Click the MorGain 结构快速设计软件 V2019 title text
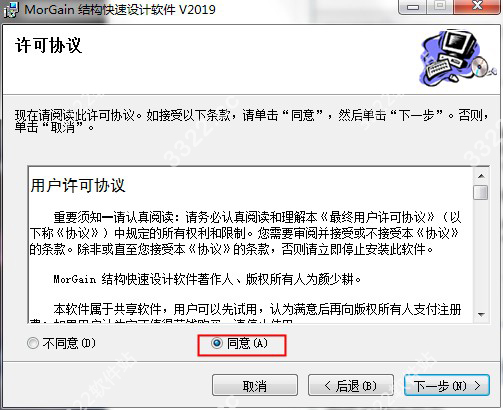The width and height of the screenshot is (503, 410). 120,9
